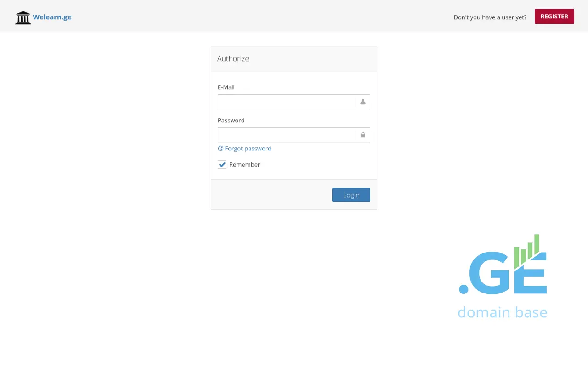Open the Forgot password link
The height and width of the screenshot is (368, 588).
tap(248, 149)
